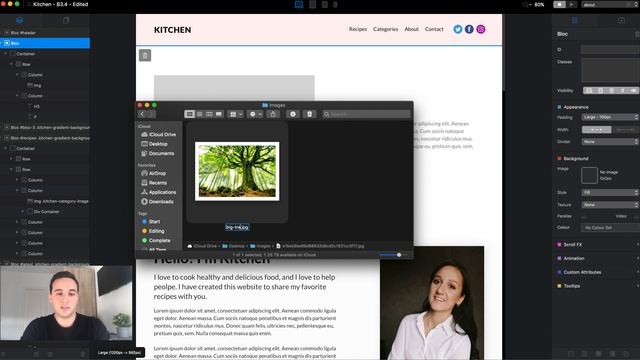Open the layer tree tab in left sidebar
The width and height of the screenshot is (640, 360).
point(20,20)
